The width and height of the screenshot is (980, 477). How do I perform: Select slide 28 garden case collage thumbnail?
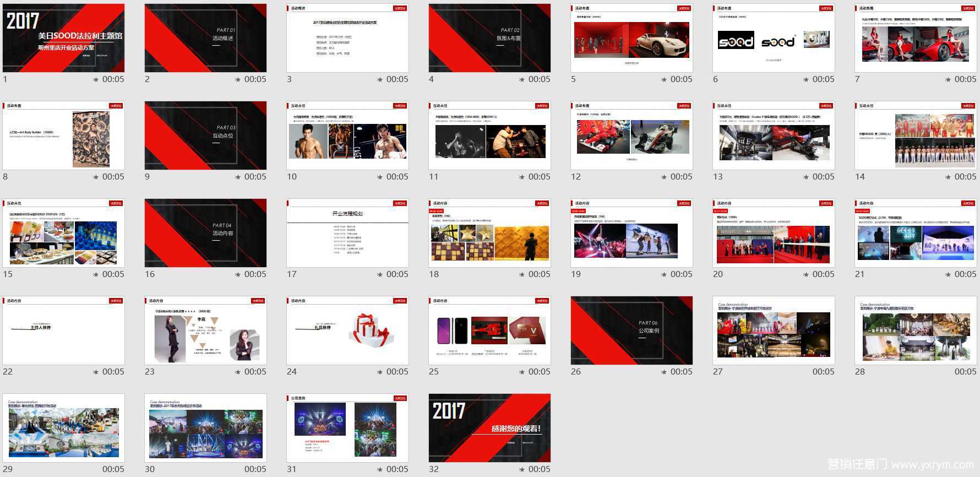(x=916, y=330)
